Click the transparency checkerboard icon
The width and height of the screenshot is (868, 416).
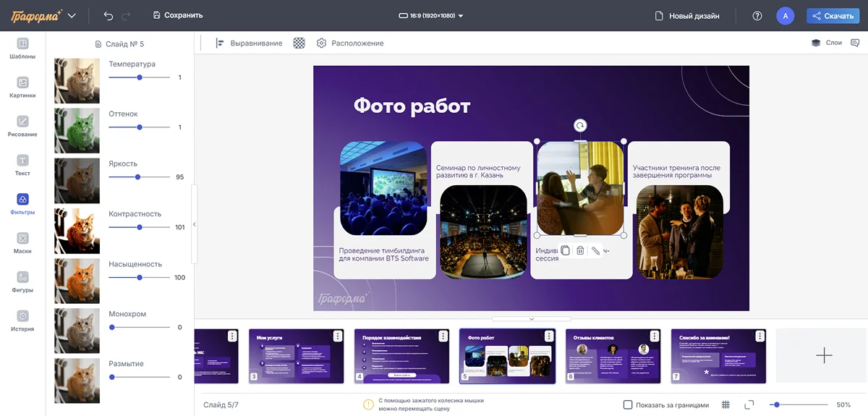(x=299, y=43)
